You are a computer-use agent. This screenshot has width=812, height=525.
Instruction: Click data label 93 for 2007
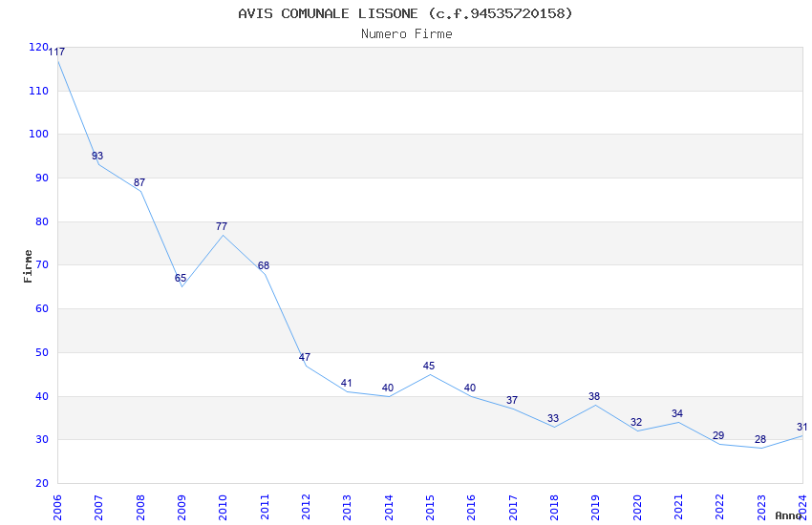coord(97,156)
